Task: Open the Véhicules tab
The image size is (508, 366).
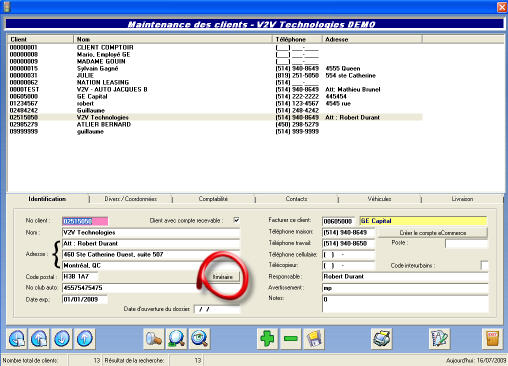Action: (379, 199)
